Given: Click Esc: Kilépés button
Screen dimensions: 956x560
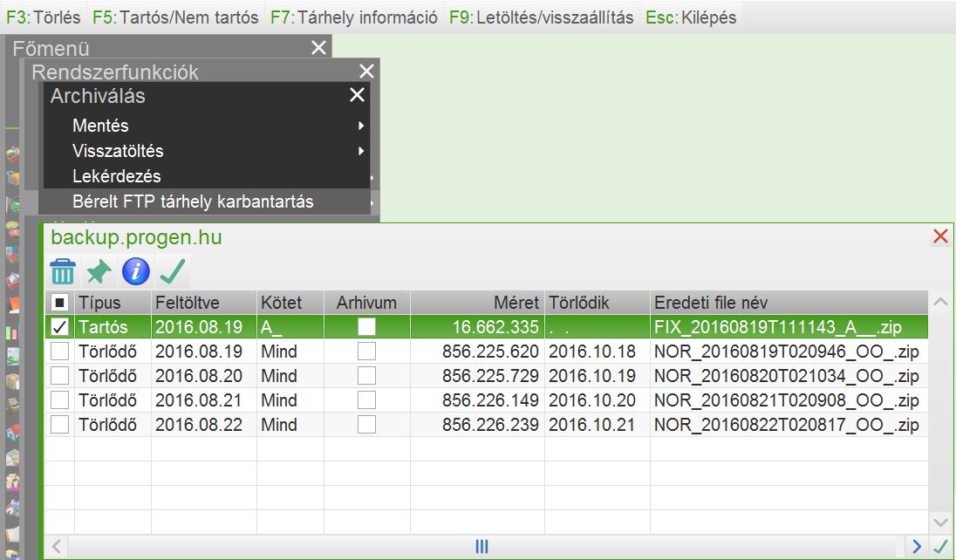Looking at the screenshot, I should (x=691, y=17).
